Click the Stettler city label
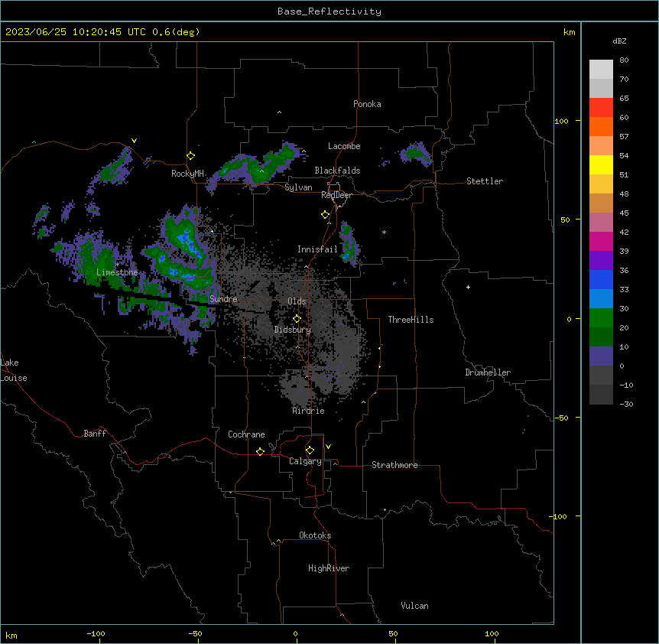 click(x=485, y=181)
